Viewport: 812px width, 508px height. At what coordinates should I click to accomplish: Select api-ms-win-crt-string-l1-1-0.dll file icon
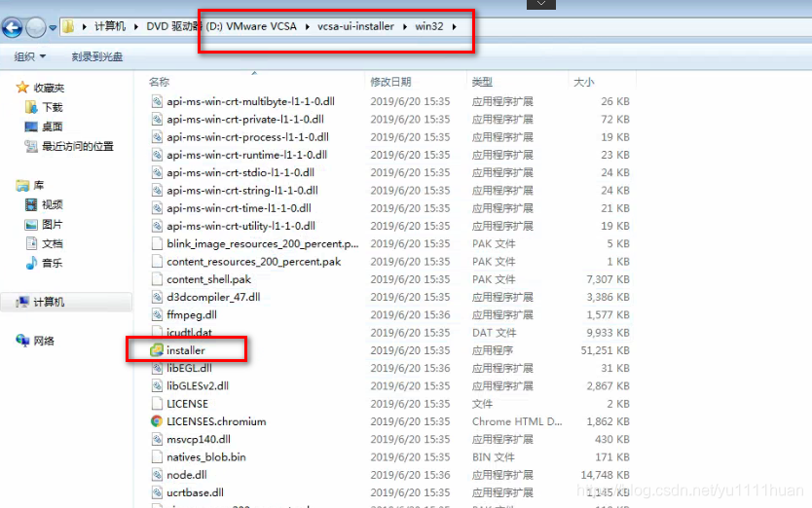157,191
